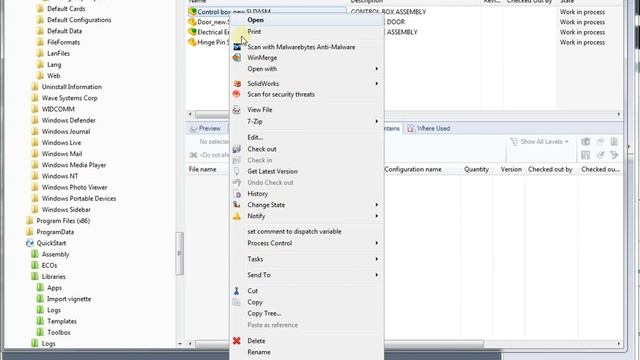
Task: Click the Lang folder icon
Action: [40, 64]
